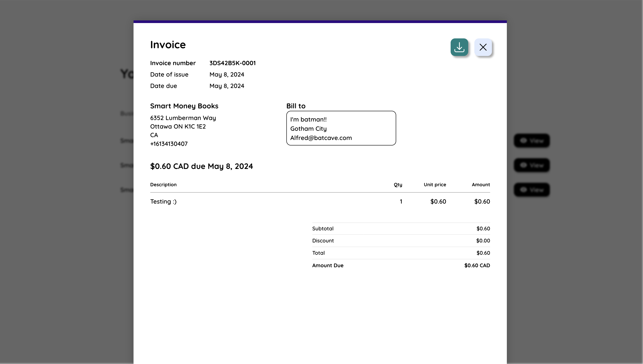Click the first blurred View button in the background list

[532, 141]
